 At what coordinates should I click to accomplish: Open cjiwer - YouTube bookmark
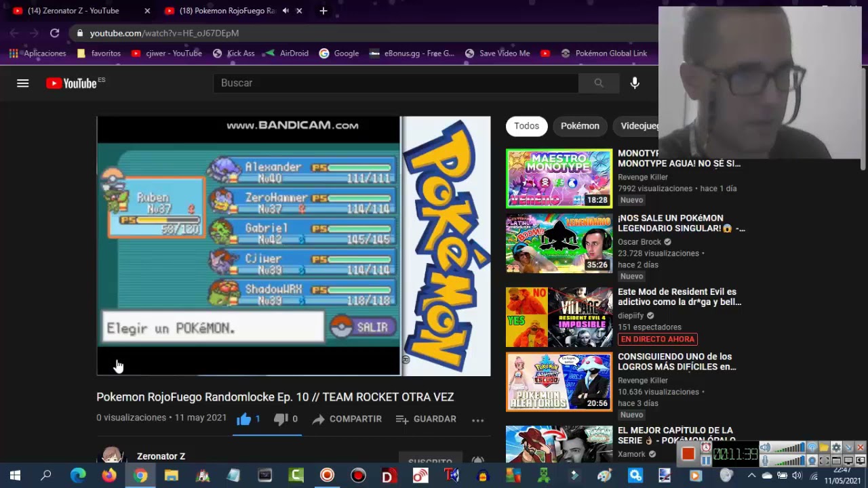(x=167, y=53)
